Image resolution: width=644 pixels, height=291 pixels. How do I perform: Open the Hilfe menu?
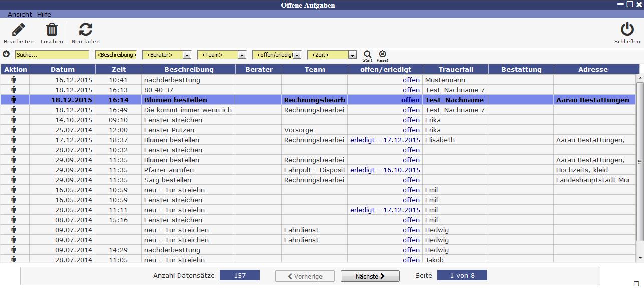[44, 14]
